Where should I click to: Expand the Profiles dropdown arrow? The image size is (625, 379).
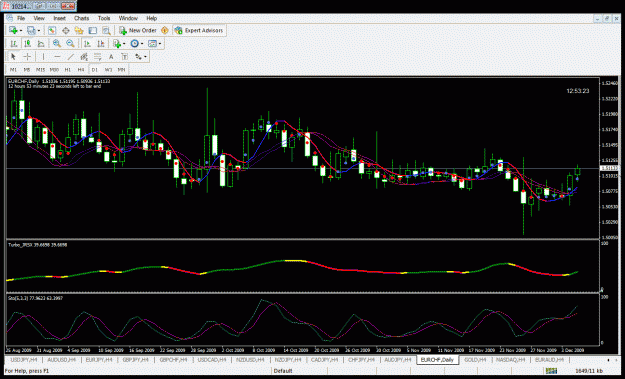(39, 31)
